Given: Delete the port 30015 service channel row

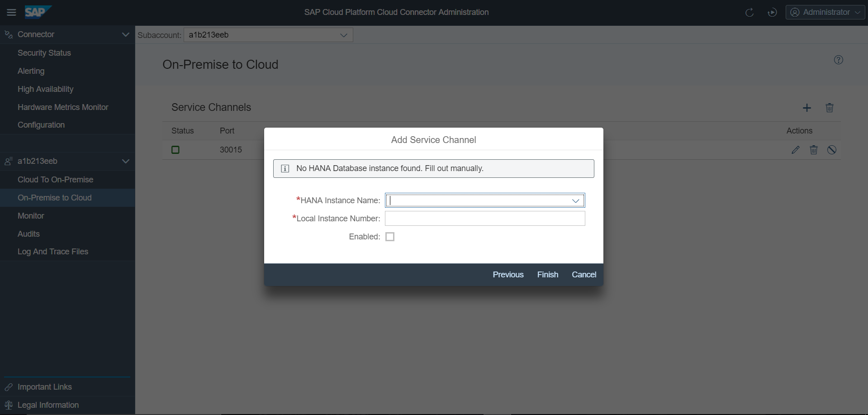Looking at the screenshot, I should (814, 150).
